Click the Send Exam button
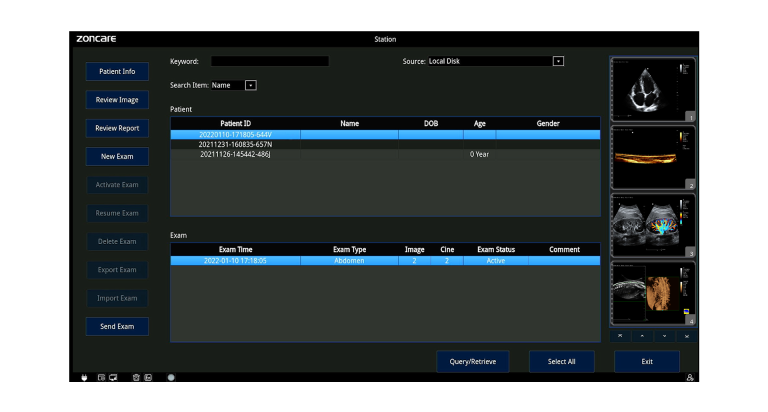This screenshot has height=412, width=768. 117,326
